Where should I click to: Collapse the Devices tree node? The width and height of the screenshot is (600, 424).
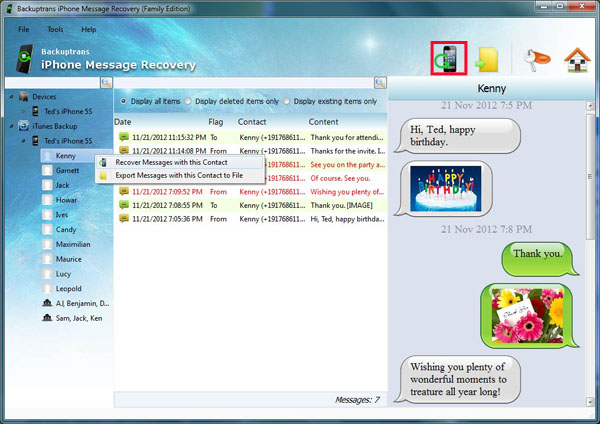11,97
